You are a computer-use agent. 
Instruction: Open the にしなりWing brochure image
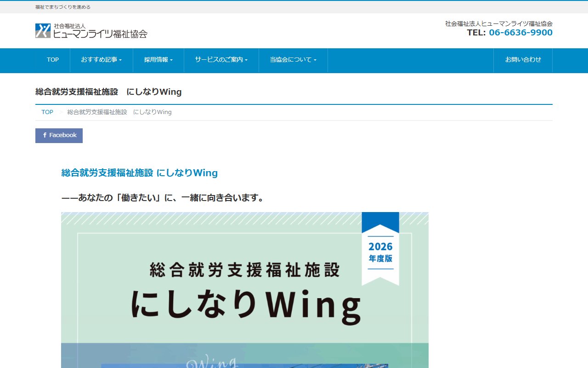[245, 290]
